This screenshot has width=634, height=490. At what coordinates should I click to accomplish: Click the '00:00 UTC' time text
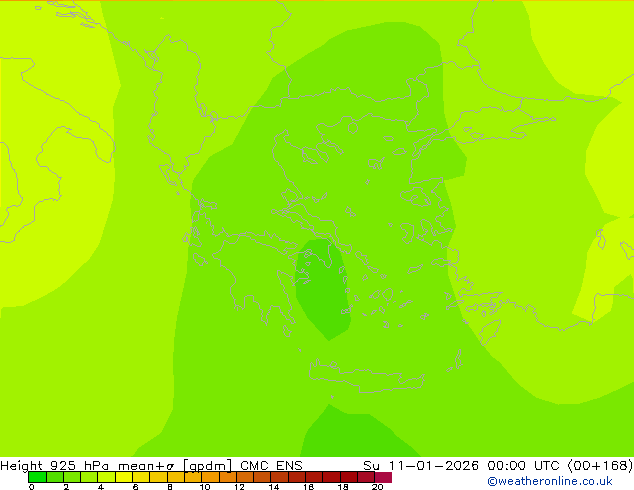526,465
